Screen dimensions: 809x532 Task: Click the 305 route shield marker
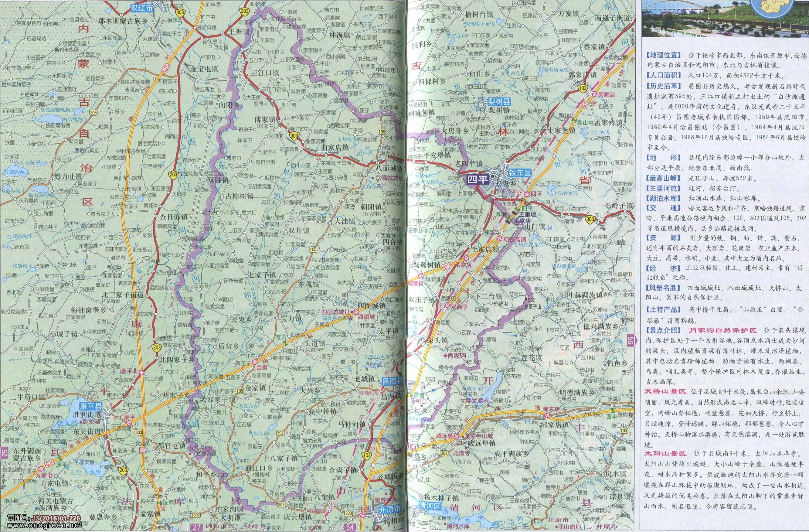[x=94, y=113]
